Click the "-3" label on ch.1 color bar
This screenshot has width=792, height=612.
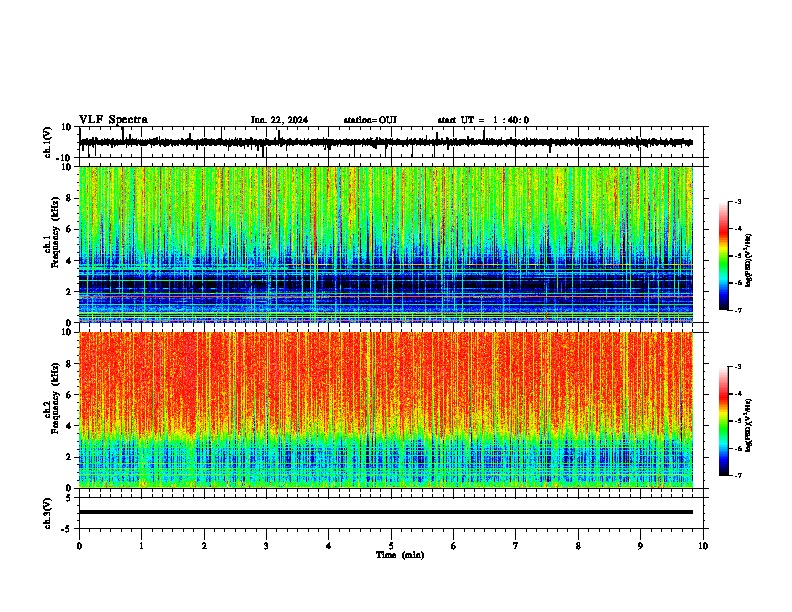(738, 201)
